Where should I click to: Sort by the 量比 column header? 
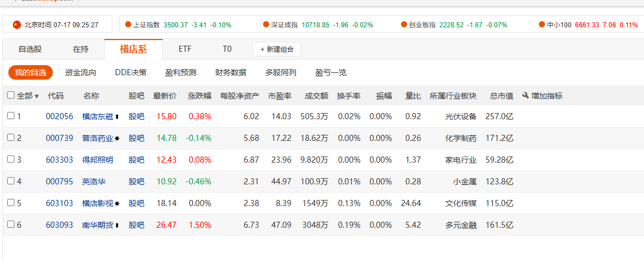click(x=413, y=96)
